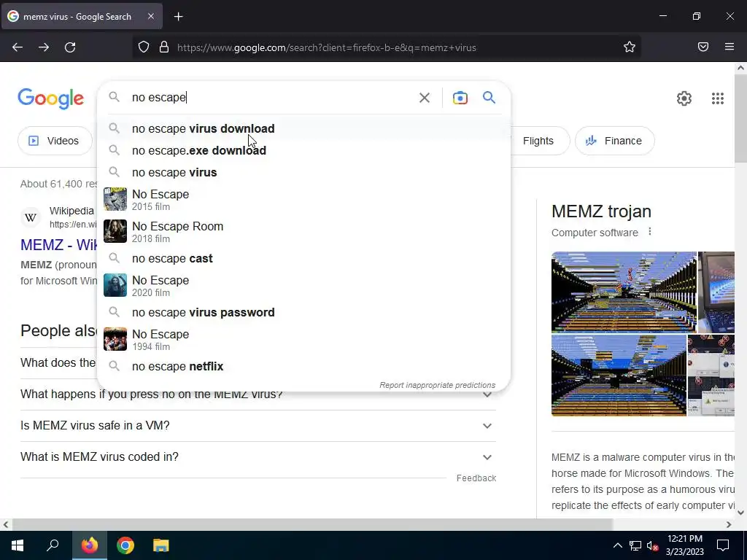The image size is (747, 560).
Task: Expand question about pressing no on MEMZ
Action: click(x=258, y=394)
